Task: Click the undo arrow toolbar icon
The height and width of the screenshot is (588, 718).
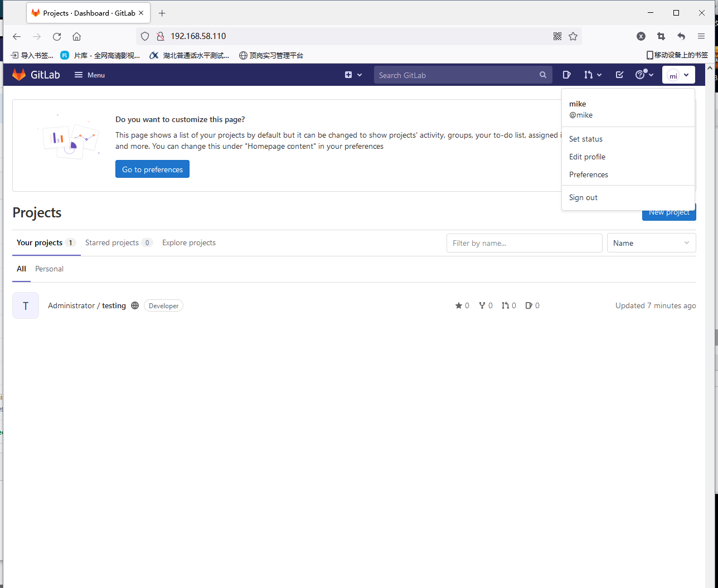Action: (681, 36)
